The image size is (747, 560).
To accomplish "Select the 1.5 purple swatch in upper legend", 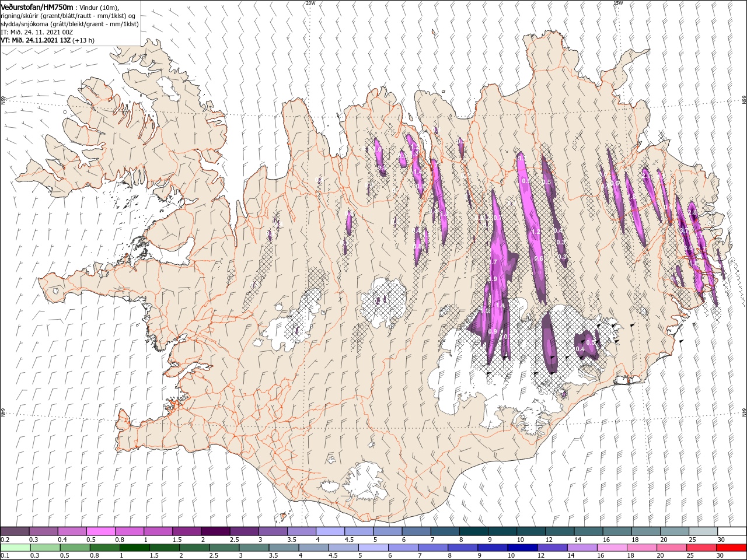I will (x=187, y=531).
